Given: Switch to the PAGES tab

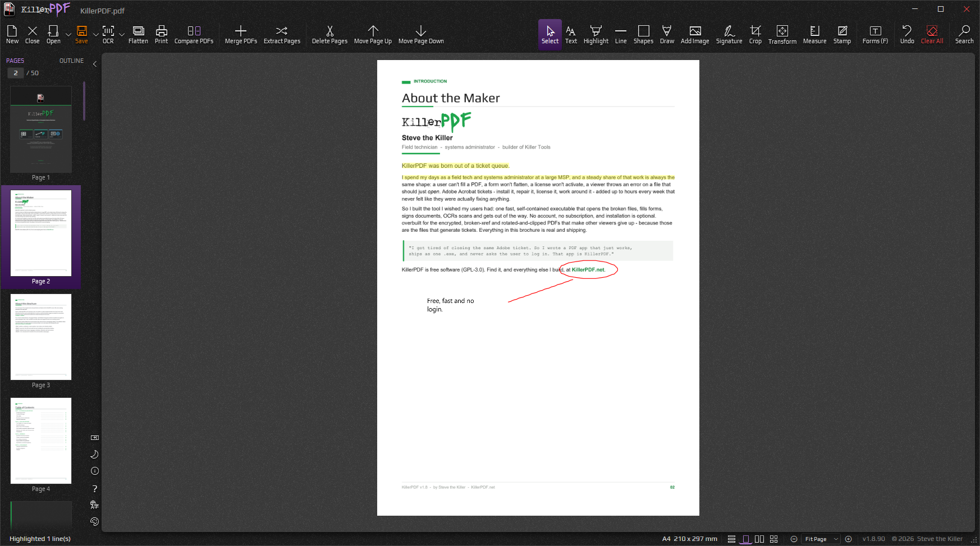Looking at the screenshot, I should click(x=15, y=61).
